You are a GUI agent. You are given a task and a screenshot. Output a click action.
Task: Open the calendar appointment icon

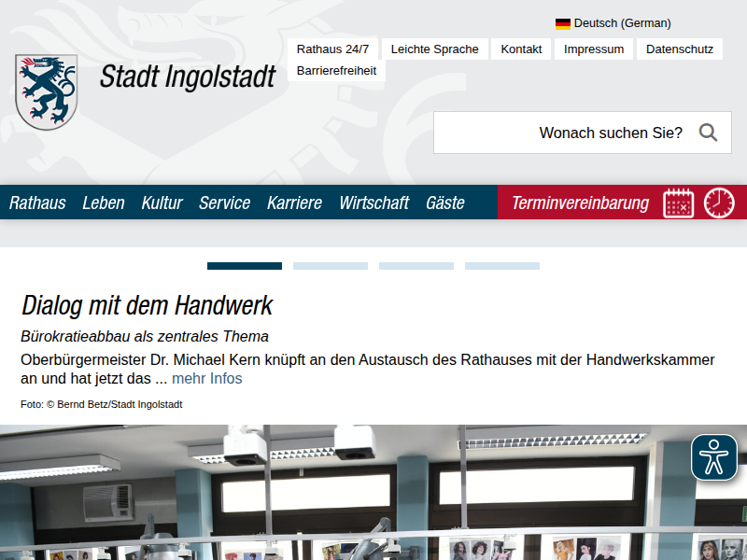pyautogui.click(x=679, y=203)
